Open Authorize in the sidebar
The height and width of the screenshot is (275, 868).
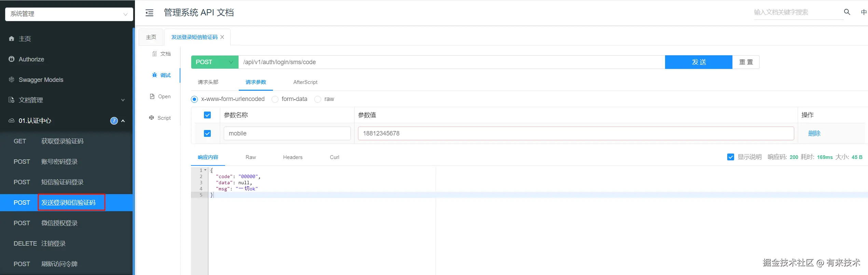(x=66, y=59)
